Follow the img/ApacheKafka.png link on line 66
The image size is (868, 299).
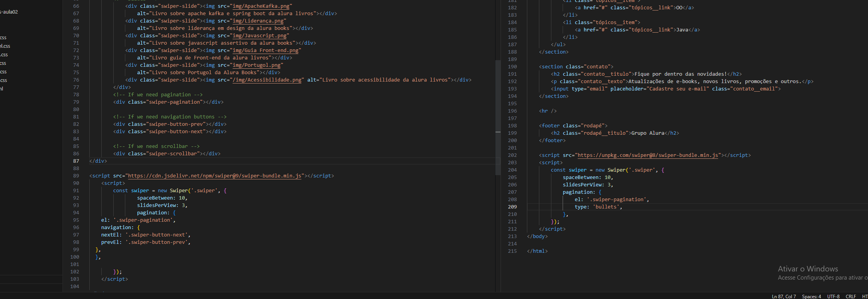click(x=261, y=6)
